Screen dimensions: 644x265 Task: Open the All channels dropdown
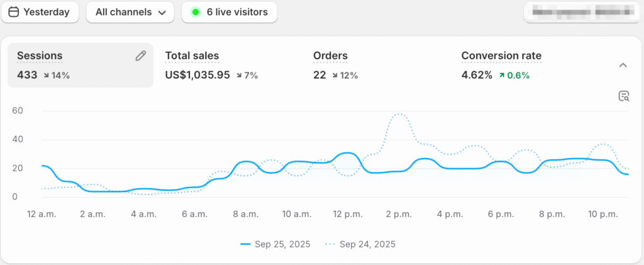130,12
